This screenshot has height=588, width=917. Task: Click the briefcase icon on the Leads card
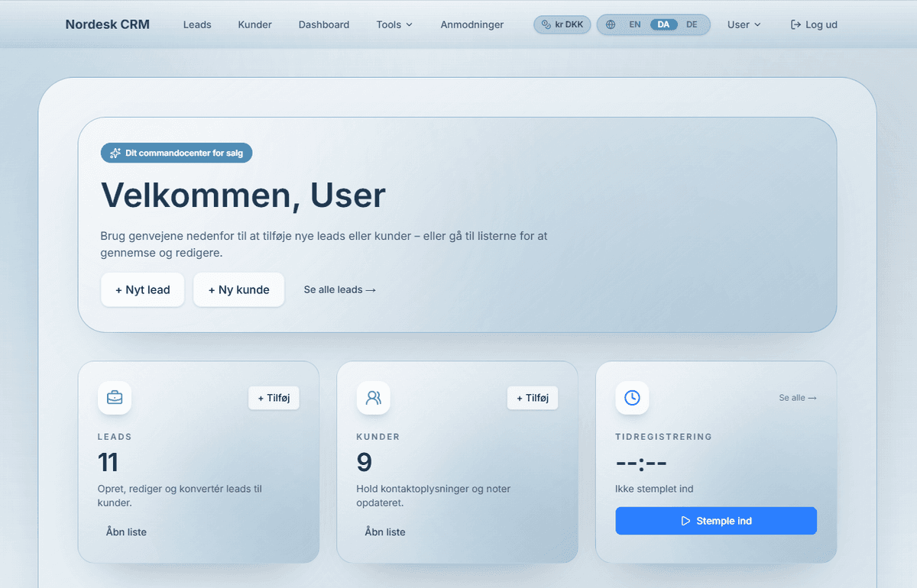coord(115,397)
